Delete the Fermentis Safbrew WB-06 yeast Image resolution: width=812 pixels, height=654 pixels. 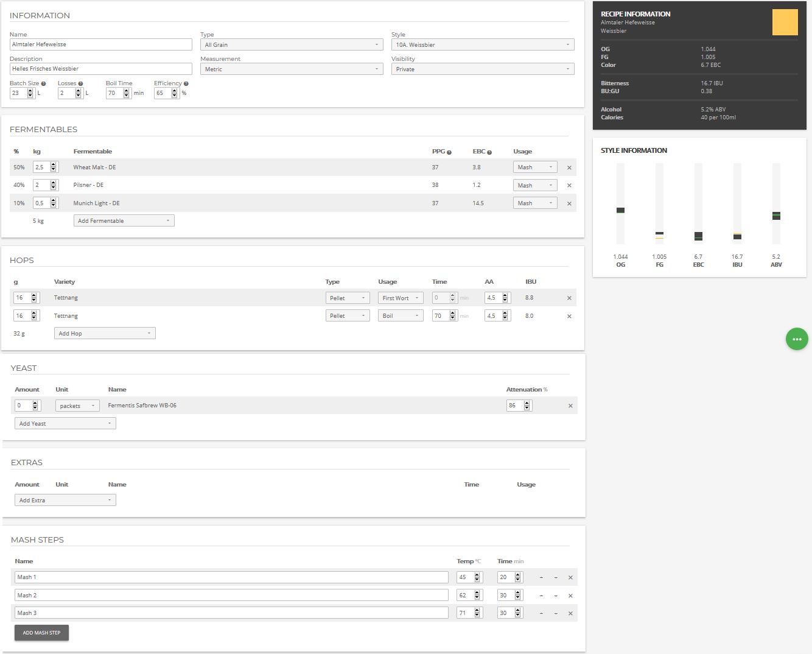pos(570,406)
